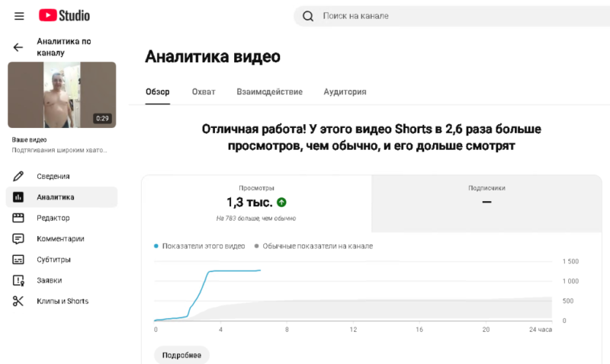
Task: Select the 'Подписчики' metric card
Action: 486,203
